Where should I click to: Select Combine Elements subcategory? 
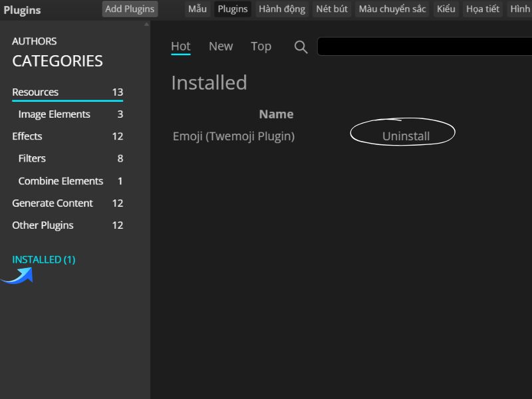pyautogui.click(x=70, y=181)
